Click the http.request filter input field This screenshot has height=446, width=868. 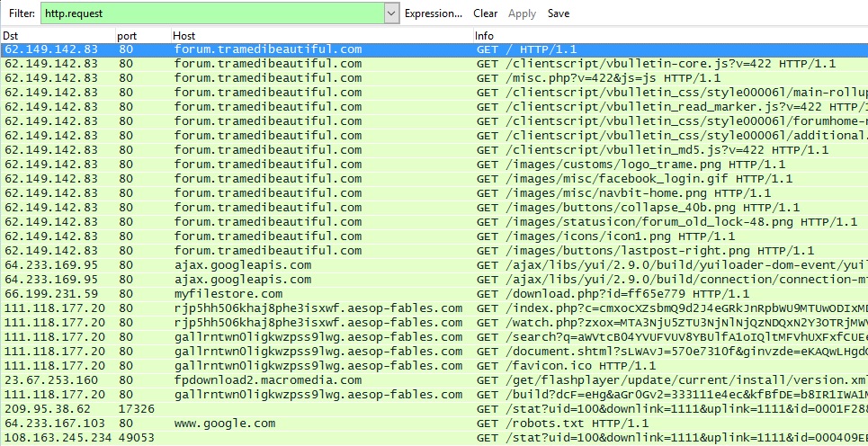pos(213,13)
